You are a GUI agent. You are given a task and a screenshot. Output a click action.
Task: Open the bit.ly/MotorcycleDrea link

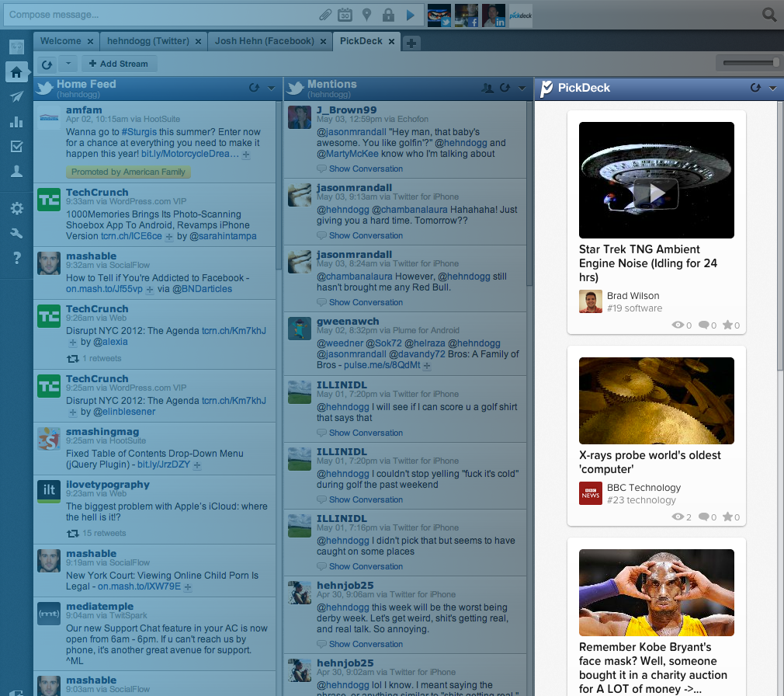click(190, 154)
